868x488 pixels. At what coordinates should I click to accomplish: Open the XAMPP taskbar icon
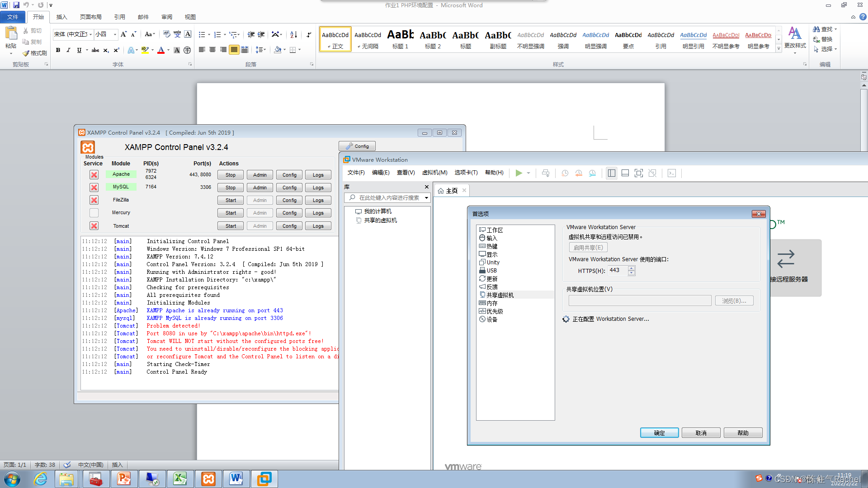(x=208, y=479)
